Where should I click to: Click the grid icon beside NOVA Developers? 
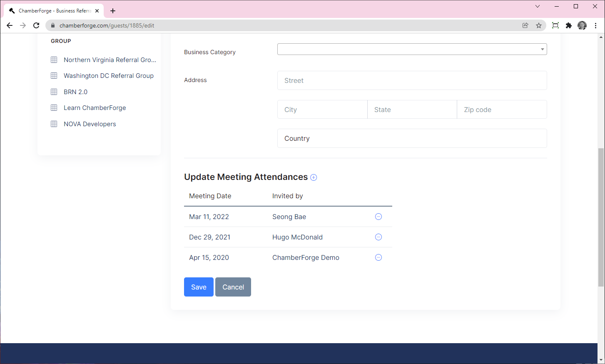click(x=54, y=124)
